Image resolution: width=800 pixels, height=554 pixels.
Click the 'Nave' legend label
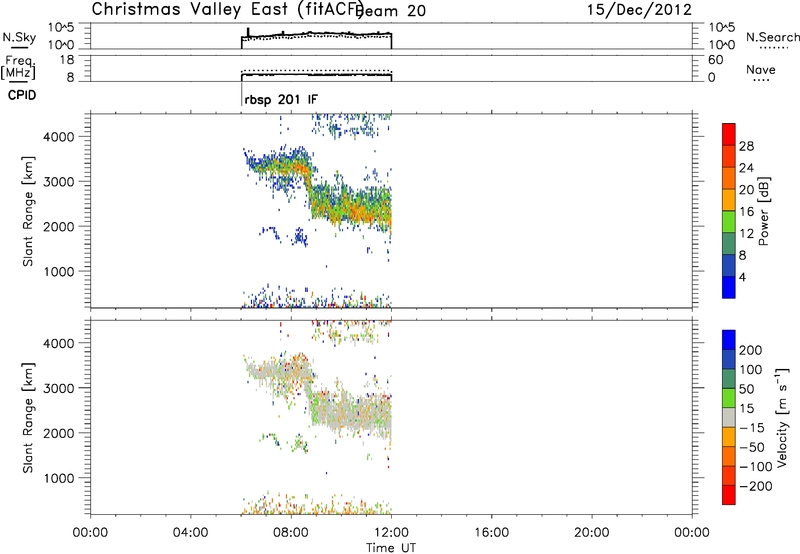761,69
